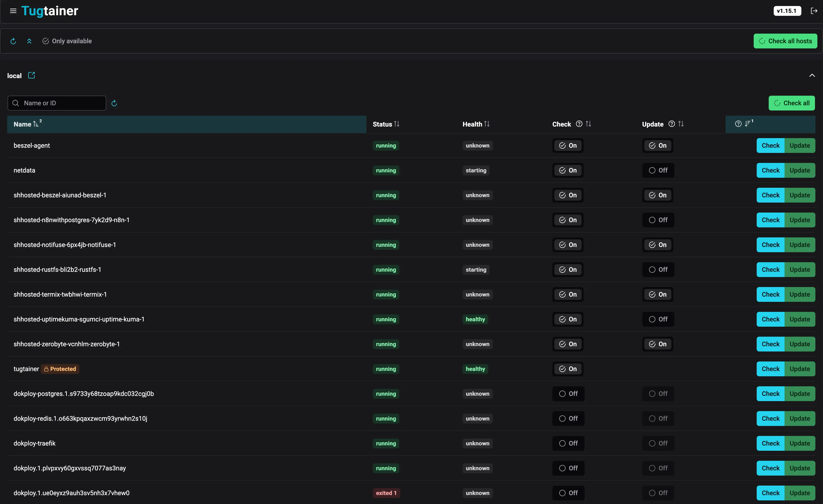Click refresh icon beside search field
Viewport: 823px width, 504px height.
pyautogui.click(x=114, y=103)
